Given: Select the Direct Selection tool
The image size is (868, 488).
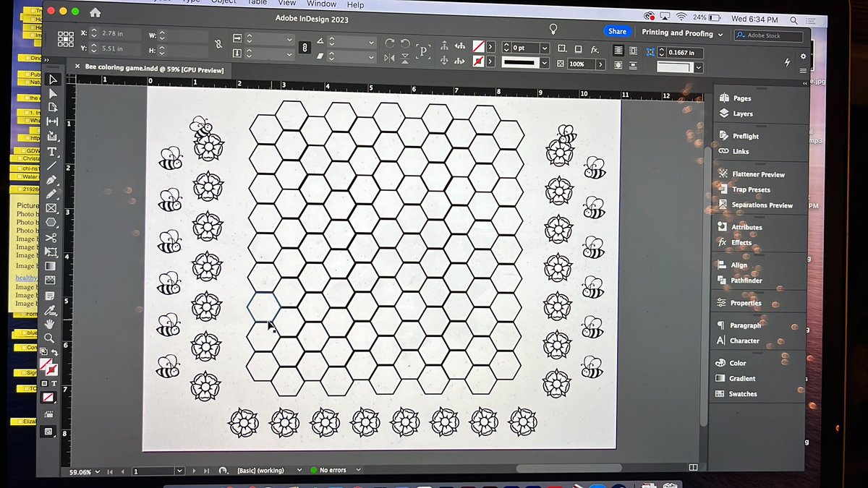Looking at the screenshot, I should (x=52, y=93).
